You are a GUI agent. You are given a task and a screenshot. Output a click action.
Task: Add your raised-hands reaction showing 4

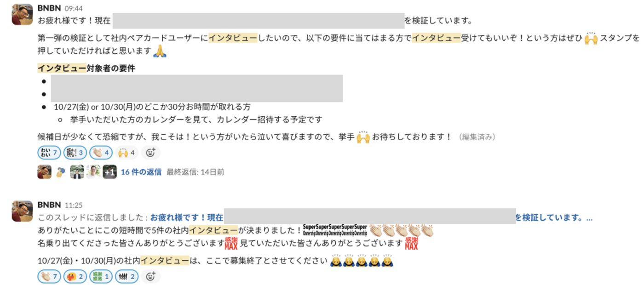126,153
